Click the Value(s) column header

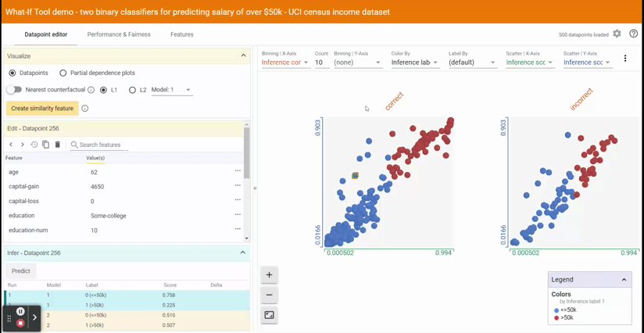(x=95, y=158)
